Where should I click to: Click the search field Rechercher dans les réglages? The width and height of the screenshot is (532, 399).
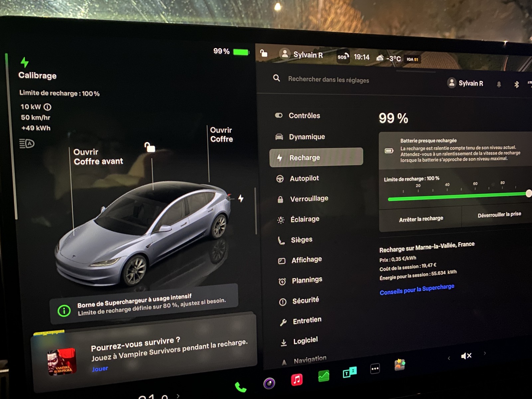pos(329,79)
